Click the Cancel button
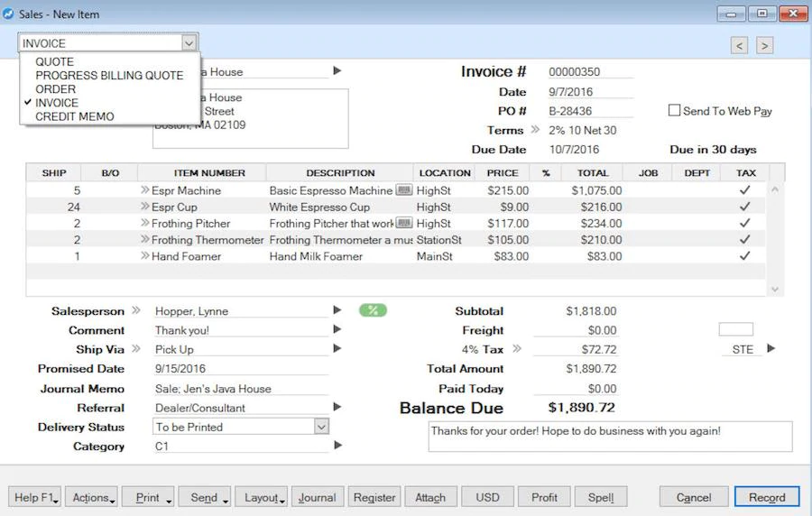This screenshot has height=516, width=812. [x=693, y=497]
